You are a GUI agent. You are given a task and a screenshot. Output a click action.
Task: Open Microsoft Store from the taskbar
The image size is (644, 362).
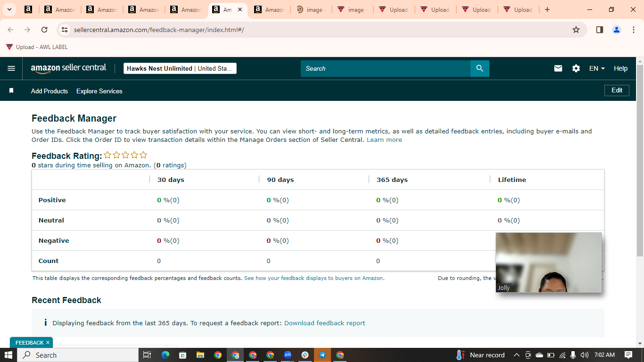pyautogui.click(x=183, y=355)
